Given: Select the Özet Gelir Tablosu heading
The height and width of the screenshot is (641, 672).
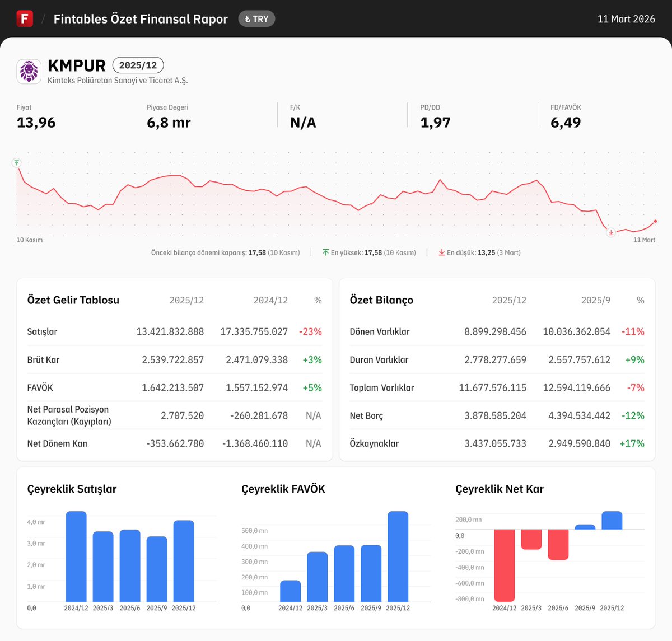Looking at the screenshot, I should pos(73,300).
